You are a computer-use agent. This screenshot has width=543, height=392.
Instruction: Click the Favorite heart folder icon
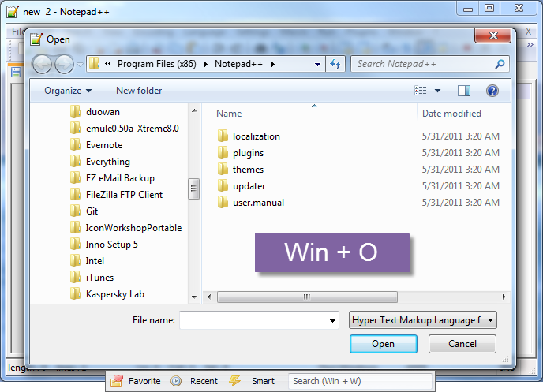click(x=117, y=381)
